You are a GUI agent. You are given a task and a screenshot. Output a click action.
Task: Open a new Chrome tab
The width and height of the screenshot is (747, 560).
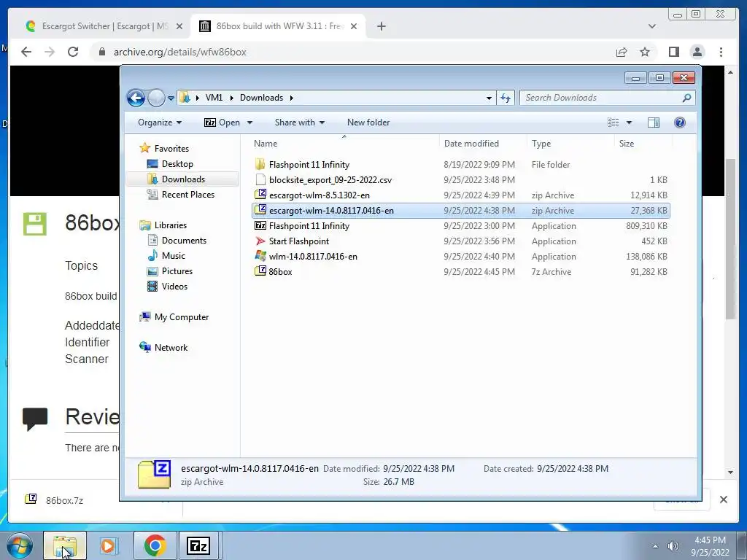381,26
